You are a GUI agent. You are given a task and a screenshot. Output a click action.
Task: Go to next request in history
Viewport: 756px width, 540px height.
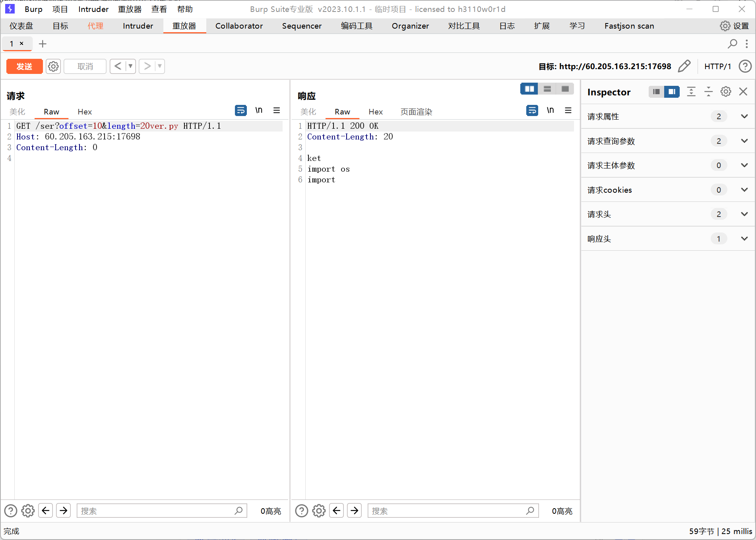(147, 66)
